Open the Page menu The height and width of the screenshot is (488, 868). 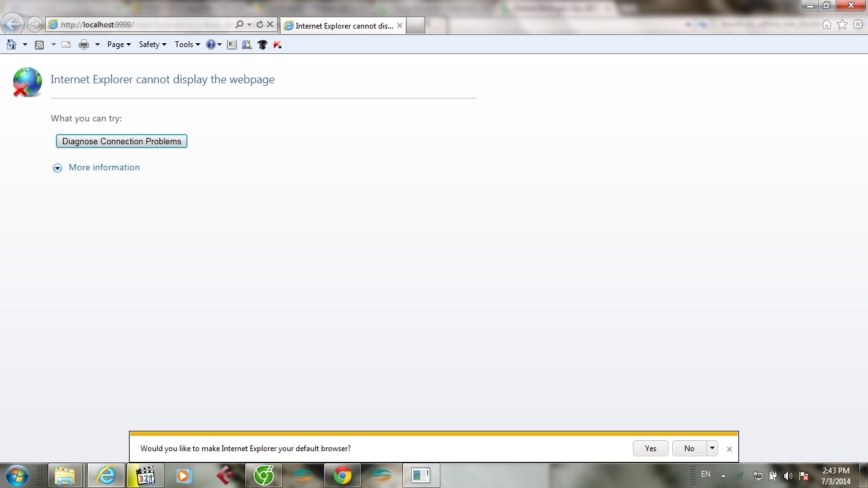click(x=119, y=44)
